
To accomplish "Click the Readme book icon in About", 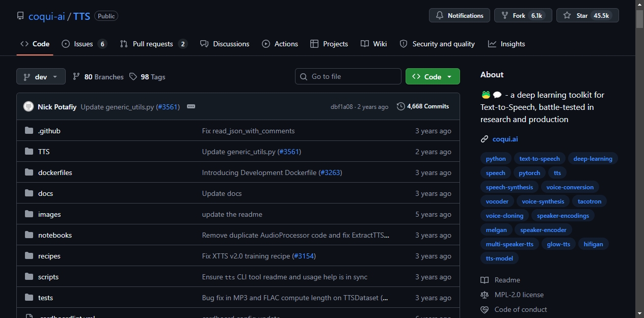I will [485, 280].
